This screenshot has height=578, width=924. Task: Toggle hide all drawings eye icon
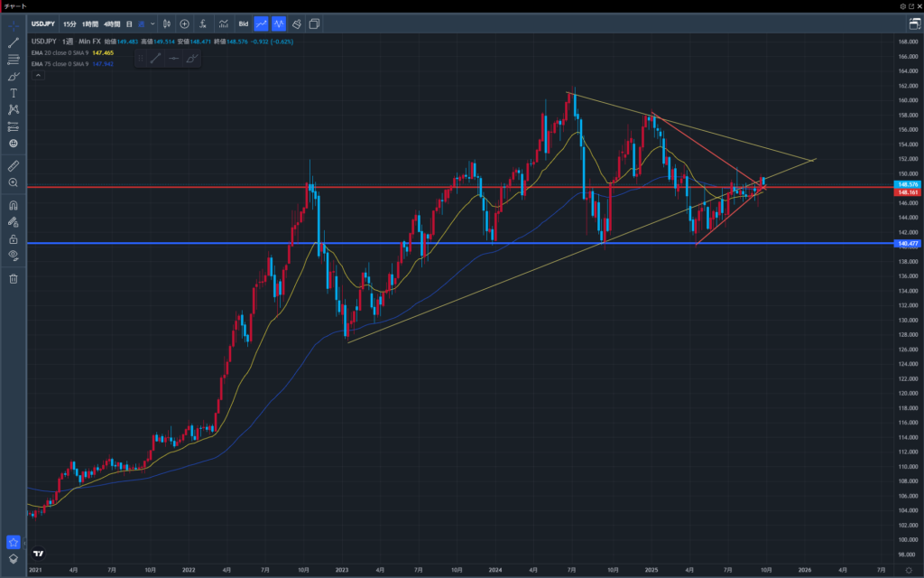tap(14, 256)
